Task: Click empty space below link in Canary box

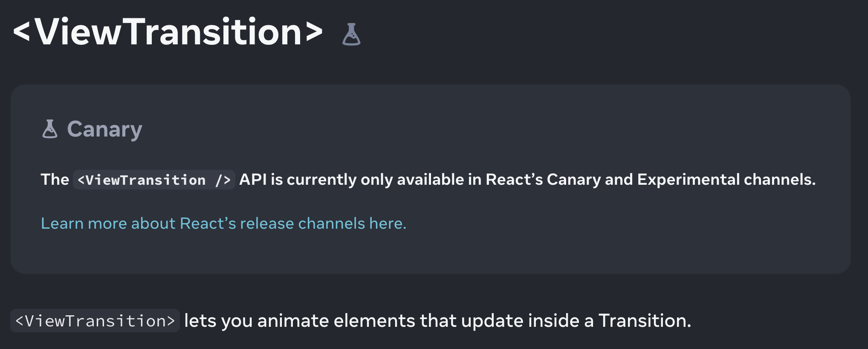Action: click(x=426, y=254)
